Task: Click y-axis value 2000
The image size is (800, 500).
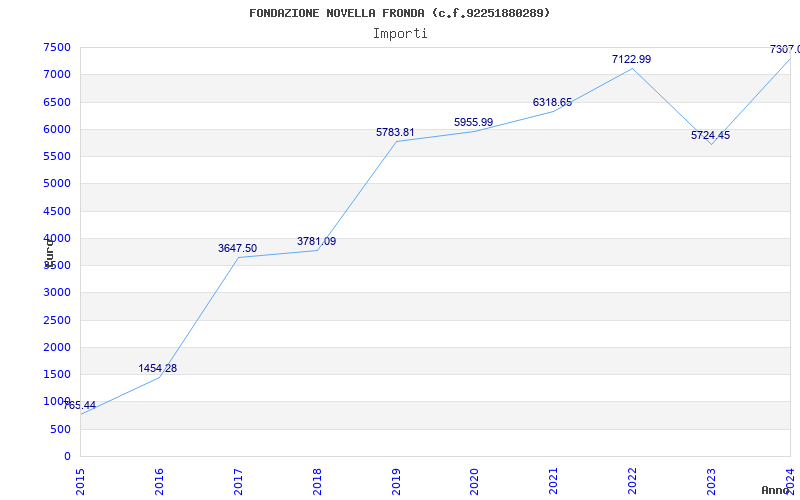Action: (57, 347)
